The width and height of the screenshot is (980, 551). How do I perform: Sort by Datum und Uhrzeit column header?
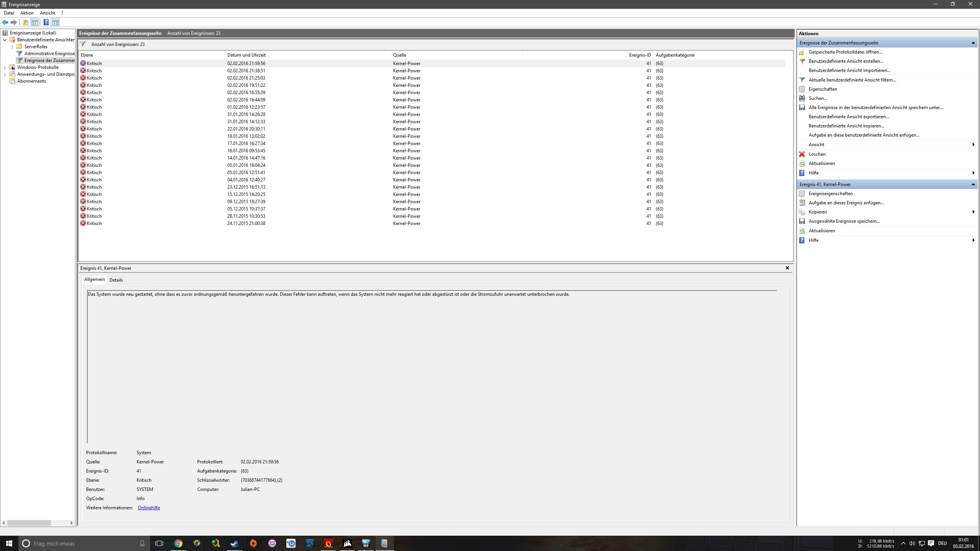246,55
